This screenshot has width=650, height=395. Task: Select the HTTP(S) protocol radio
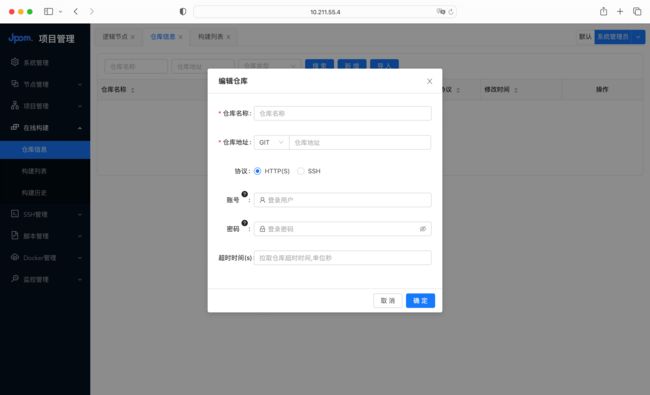pyautogui.click(x=257, y=171)
